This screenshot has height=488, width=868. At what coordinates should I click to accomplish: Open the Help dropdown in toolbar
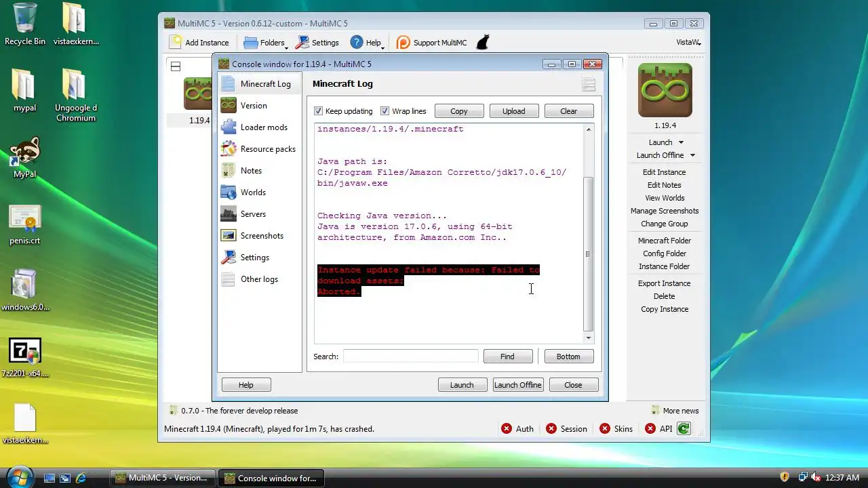click(368, 43)
